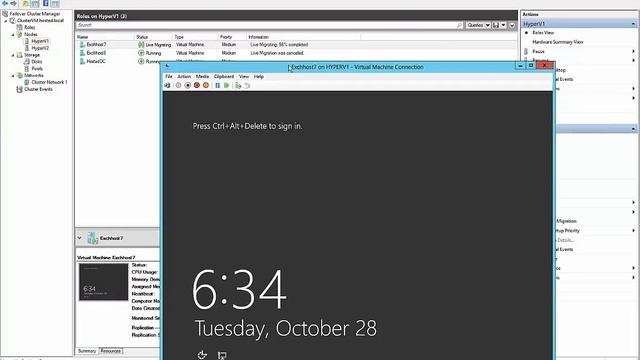Collapse the Nodes tree branch
The width and height of the screenshot is (640, 360).
(x=13, y=35)
